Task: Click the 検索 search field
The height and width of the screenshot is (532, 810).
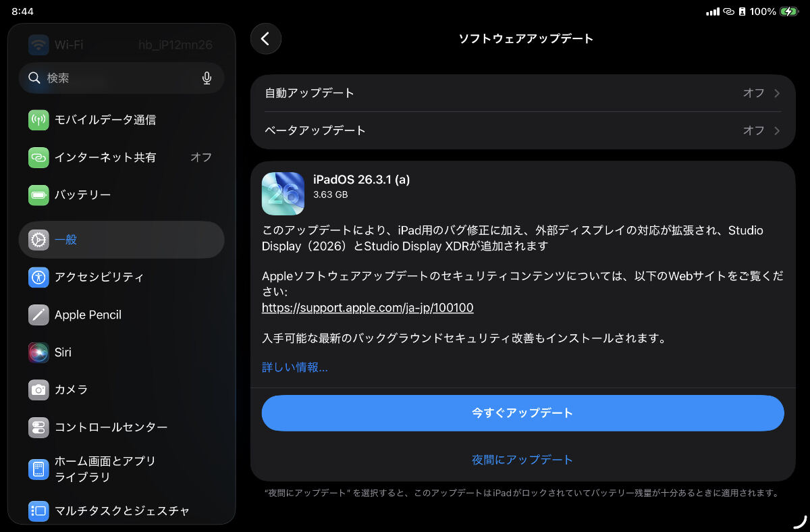Action: click(x=115, y=78)
